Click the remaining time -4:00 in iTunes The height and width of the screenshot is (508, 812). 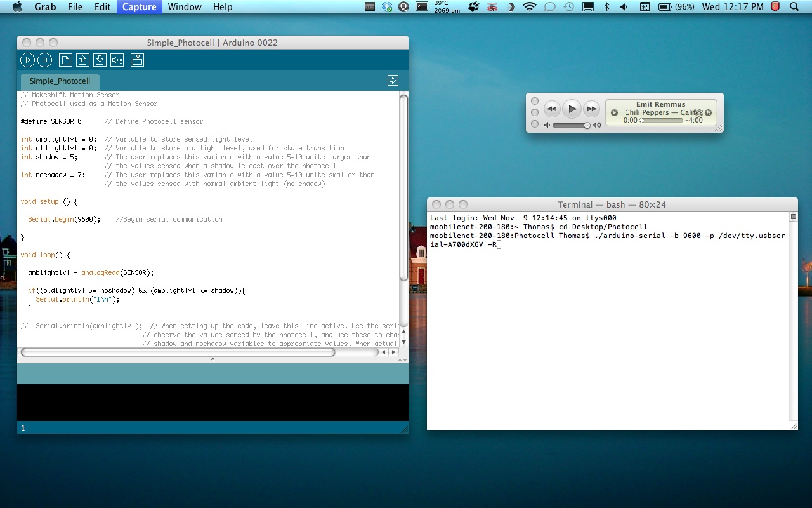(x=694, y=120)
